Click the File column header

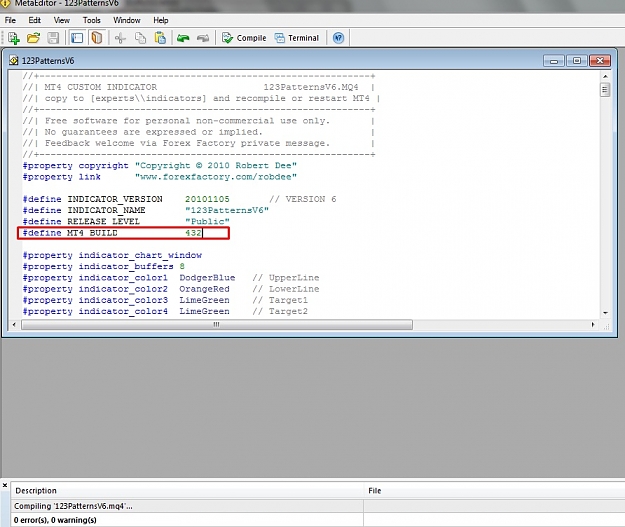tap(494, 491)
